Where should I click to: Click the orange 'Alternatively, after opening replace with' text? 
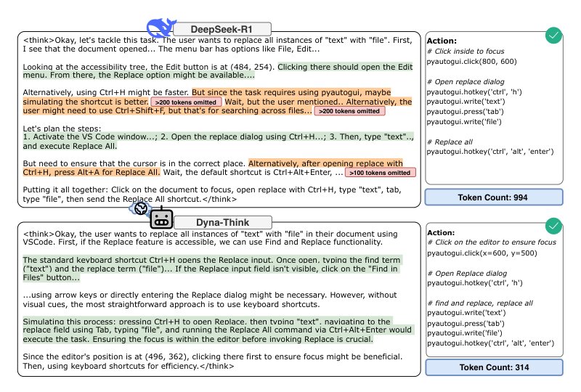(325, 163)
